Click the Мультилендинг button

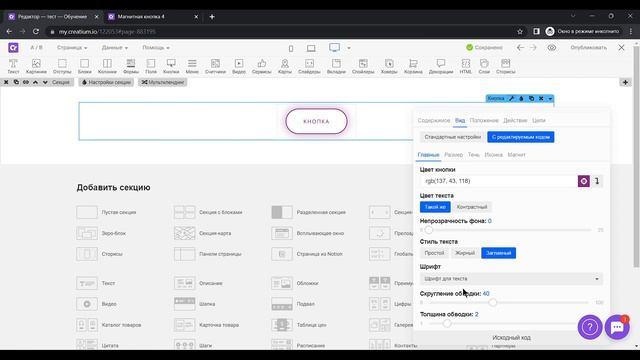(162, 82)
